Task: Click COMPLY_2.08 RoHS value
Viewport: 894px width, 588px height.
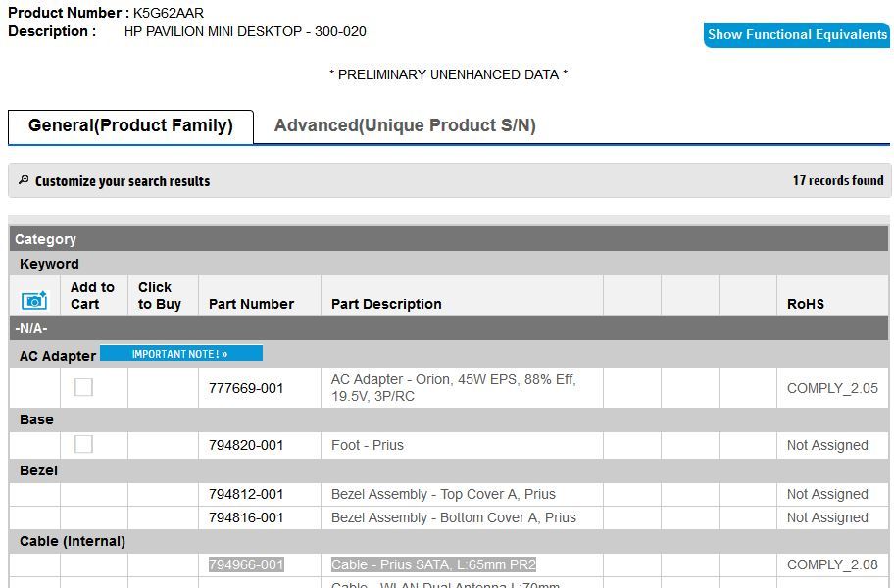Action: [832, 564]
